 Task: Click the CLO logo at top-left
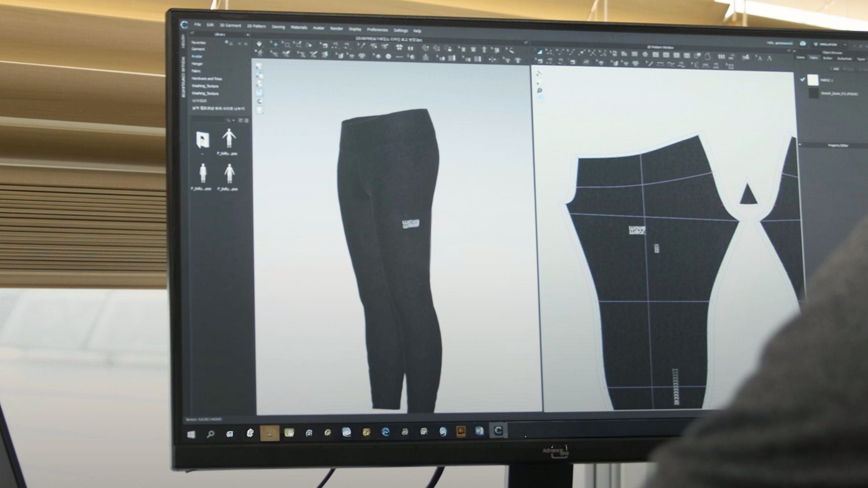pos(184,25)
